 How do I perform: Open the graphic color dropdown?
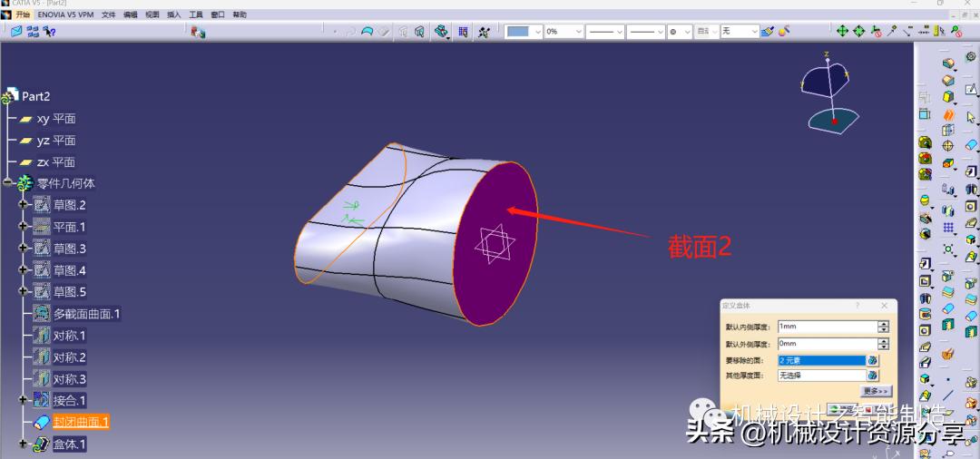pyautogui.click(x=537, y=31)
